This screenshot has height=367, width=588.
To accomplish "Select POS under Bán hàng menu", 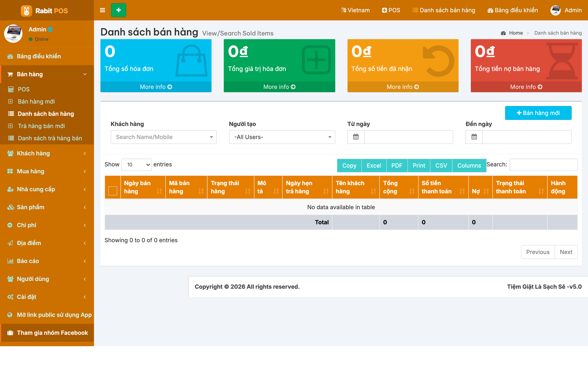I will pos(23,89).
